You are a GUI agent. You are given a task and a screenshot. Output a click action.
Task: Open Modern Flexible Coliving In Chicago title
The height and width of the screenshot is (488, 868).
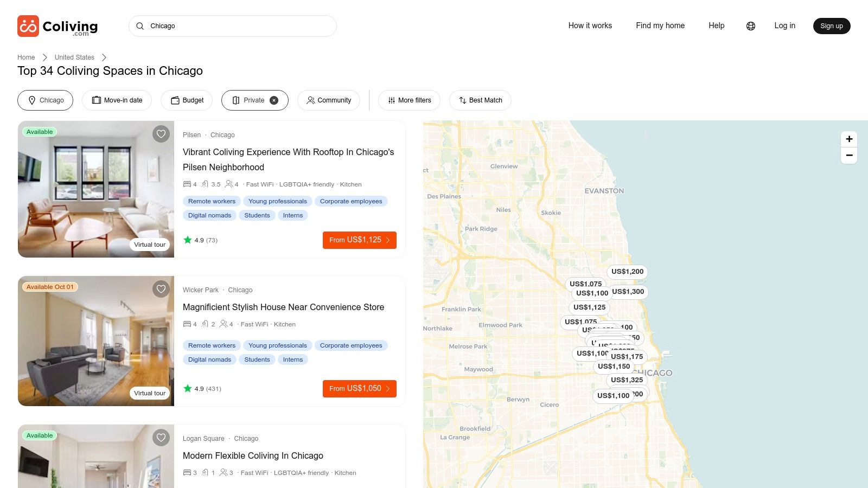tap(253, 455)
